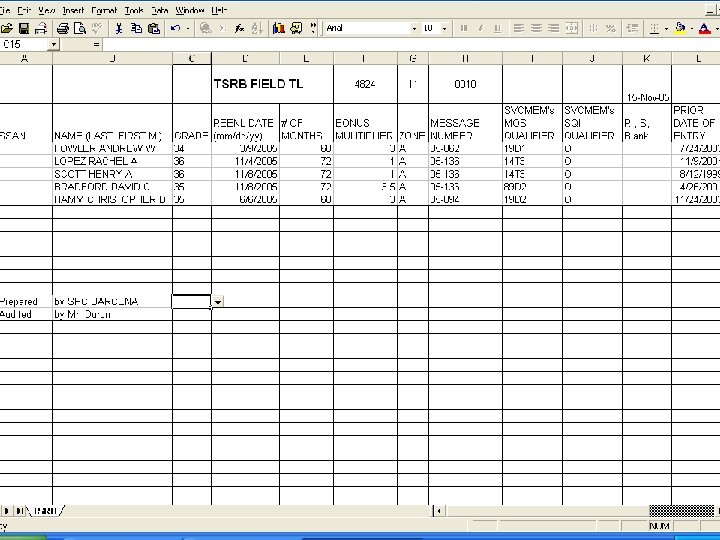Viewport: 720px width, 540px height.
Task: Open the Insert menu
Action: (x=73, y=10)
